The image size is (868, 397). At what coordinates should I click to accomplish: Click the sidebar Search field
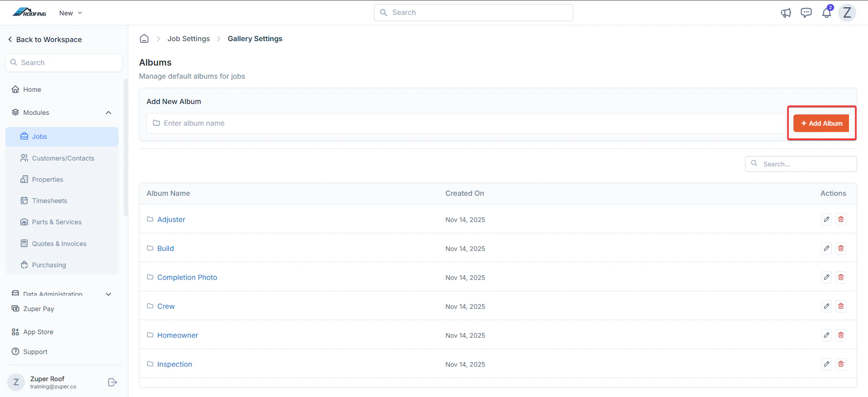pyautogui.click(x=64, y=63)
